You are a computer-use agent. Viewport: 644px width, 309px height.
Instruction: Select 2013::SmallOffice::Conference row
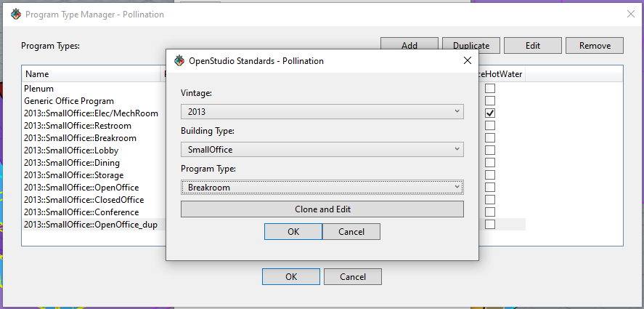pyautogui.click(x=81, y=212)
